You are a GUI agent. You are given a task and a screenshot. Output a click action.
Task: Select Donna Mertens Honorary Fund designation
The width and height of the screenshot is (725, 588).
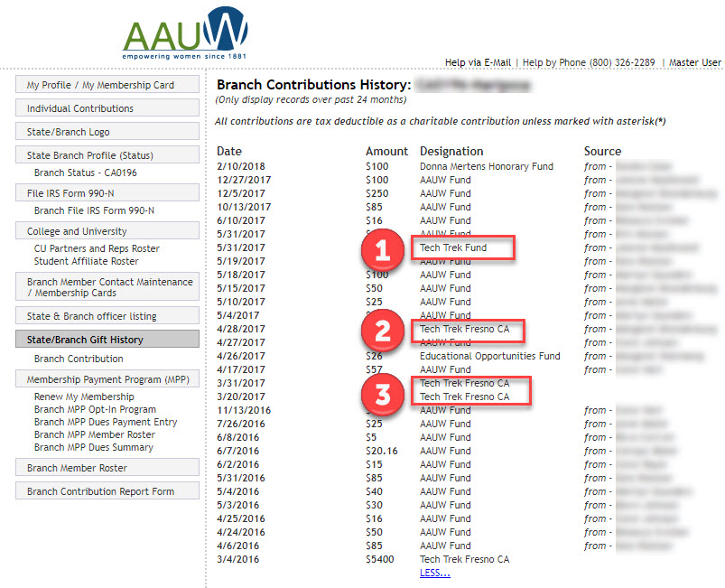coord(487,166)
